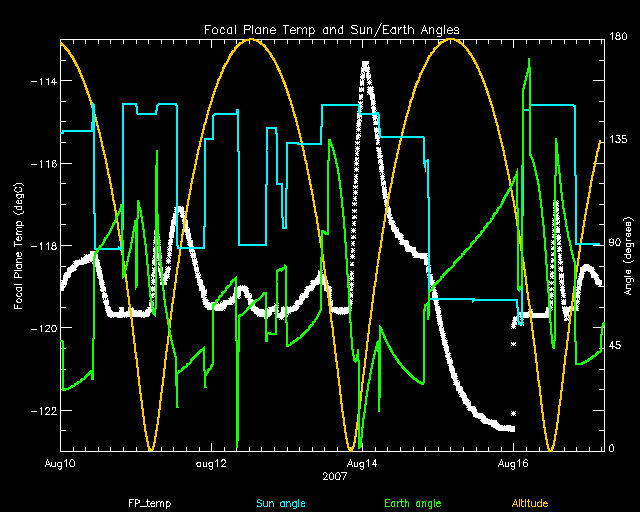The image size is (640, 512).
Task: Click the Aug10 x-axis tick label
Action: pyautogui.click(x=61, y=464)
